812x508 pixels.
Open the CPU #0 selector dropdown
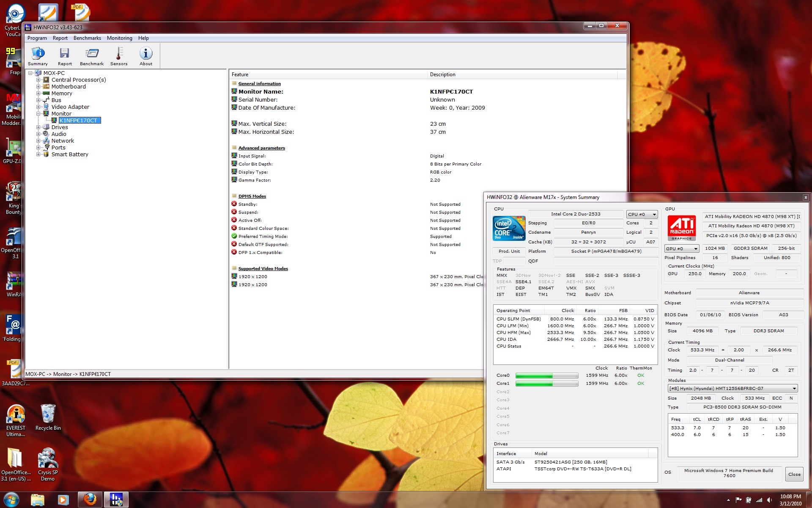tap(642, 214)
